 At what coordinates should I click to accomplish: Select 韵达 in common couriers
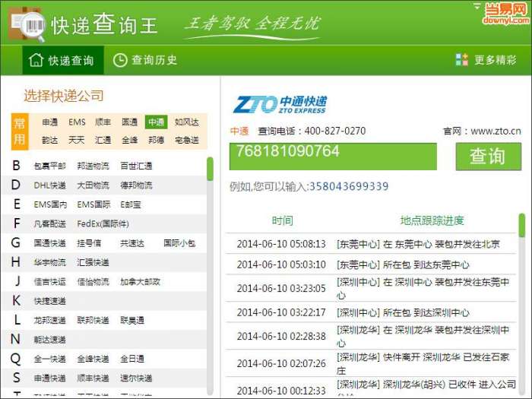coord(50,140)
